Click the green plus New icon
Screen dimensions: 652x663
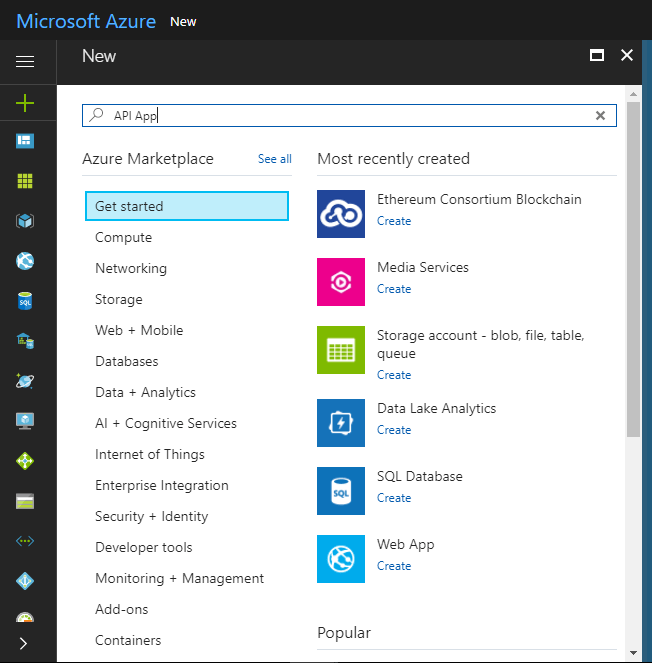[x=25, y=102]
